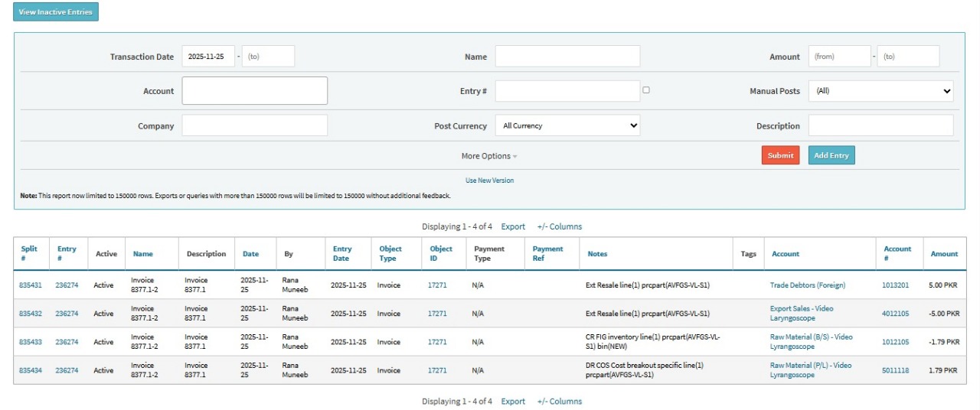Tick the checkbox beside Entry # field
The width and height of the screenshot is (980, 410).
[646, 90]
